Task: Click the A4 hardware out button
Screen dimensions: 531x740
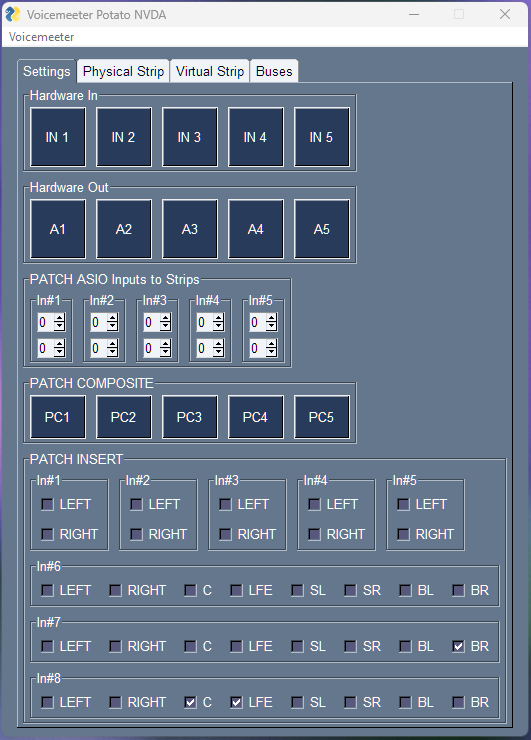Action: (255, 229)
